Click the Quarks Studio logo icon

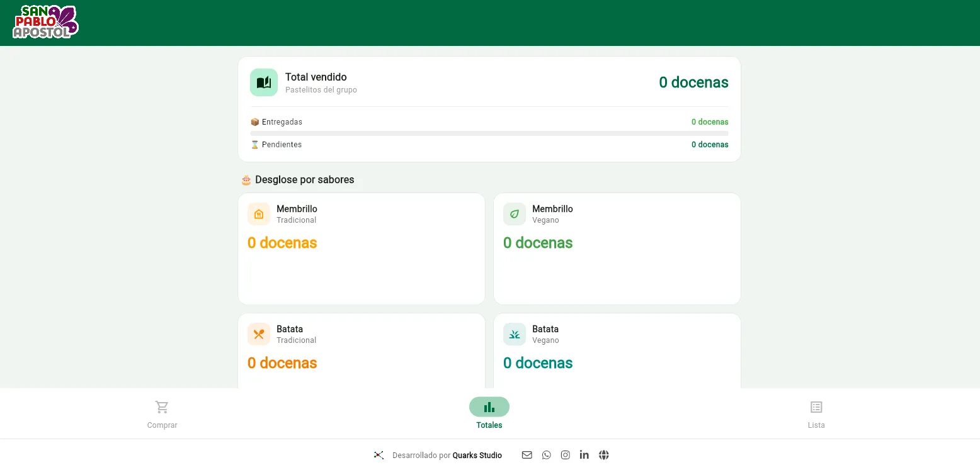pos(379,455)
